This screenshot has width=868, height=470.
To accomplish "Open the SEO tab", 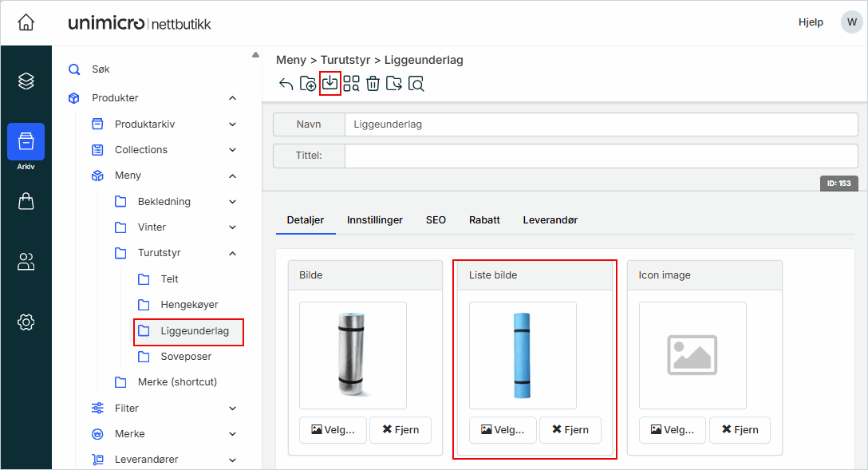I will click(436, 219).
